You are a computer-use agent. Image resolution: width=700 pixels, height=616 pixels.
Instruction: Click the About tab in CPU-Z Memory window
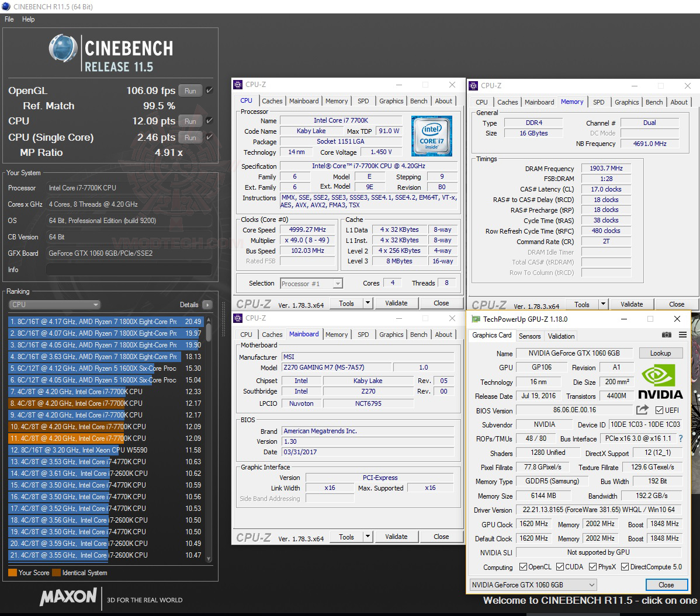[678, 102]
